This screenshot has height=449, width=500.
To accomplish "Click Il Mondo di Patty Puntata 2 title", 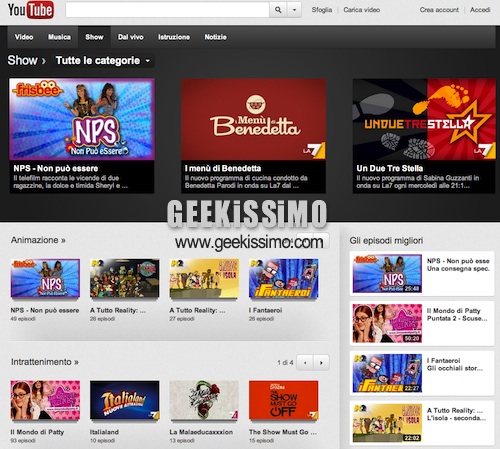I will pyautogui.click(x=457, y=314).
